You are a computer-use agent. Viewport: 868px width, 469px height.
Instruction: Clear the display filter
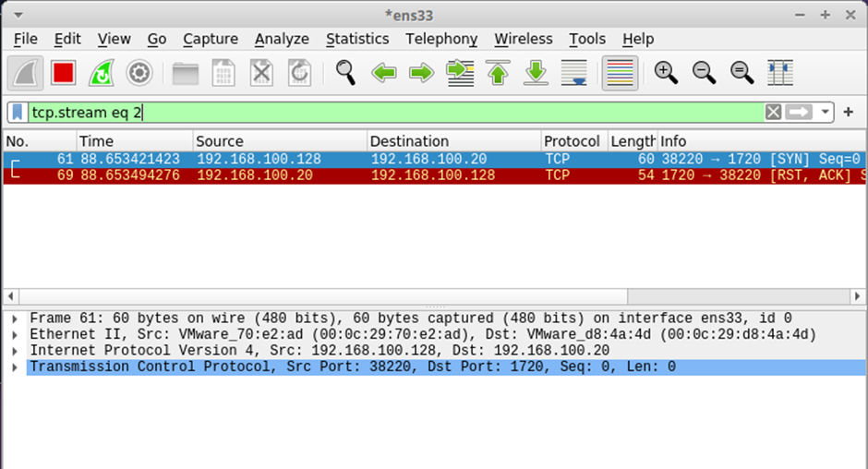[773, 113]
